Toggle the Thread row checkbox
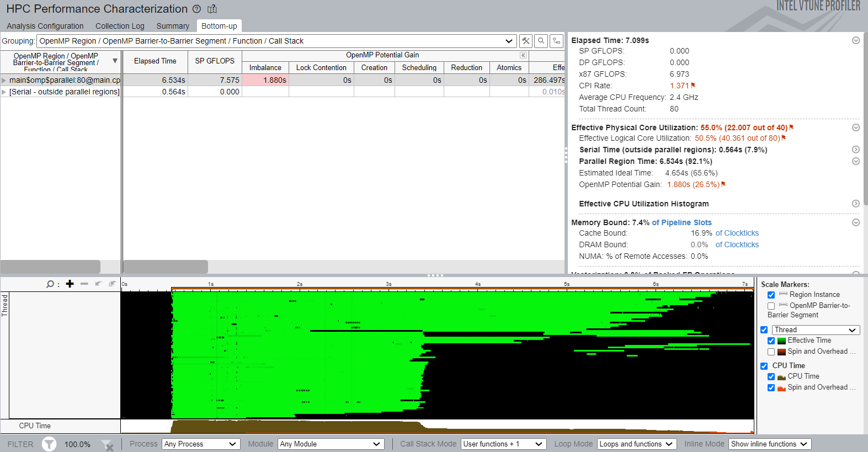868x452 pixels. pyautogui.click(x=764, y=330)
